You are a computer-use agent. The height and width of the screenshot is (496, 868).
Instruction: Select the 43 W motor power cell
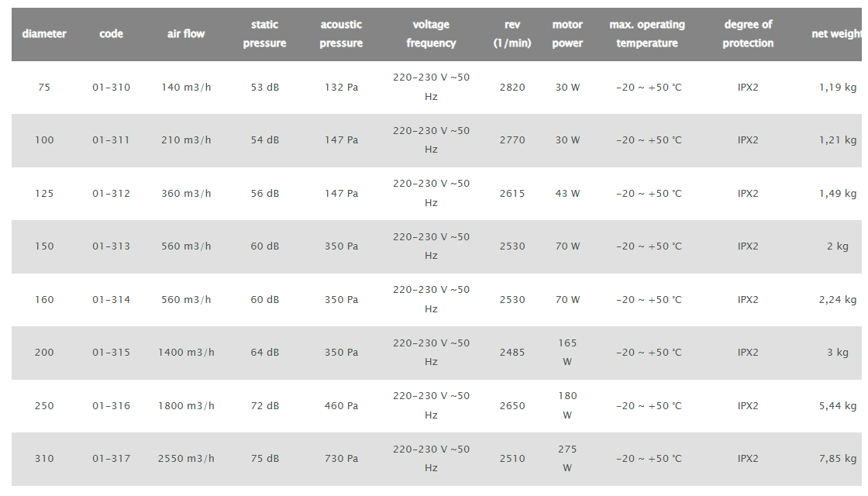coord(567,194)
